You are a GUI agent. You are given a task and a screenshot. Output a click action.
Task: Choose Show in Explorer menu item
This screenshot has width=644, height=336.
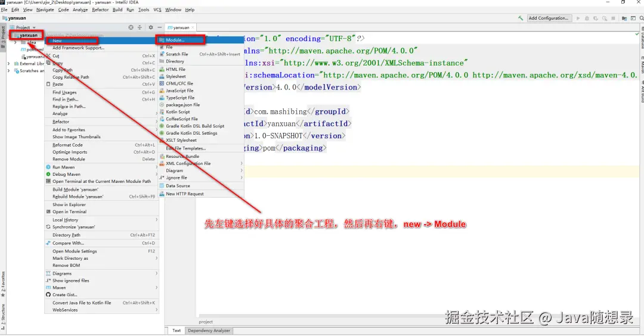[x=102, y=205]
